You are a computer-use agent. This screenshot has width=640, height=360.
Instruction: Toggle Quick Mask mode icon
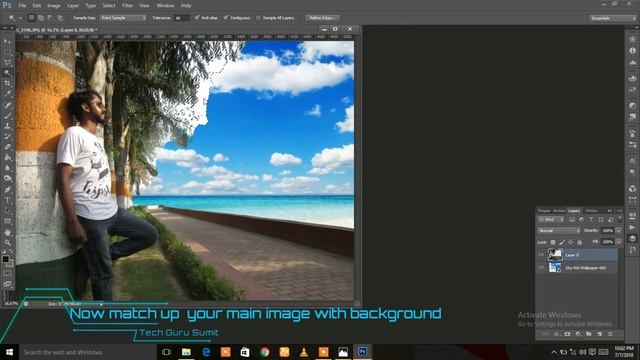click(7, 273)
